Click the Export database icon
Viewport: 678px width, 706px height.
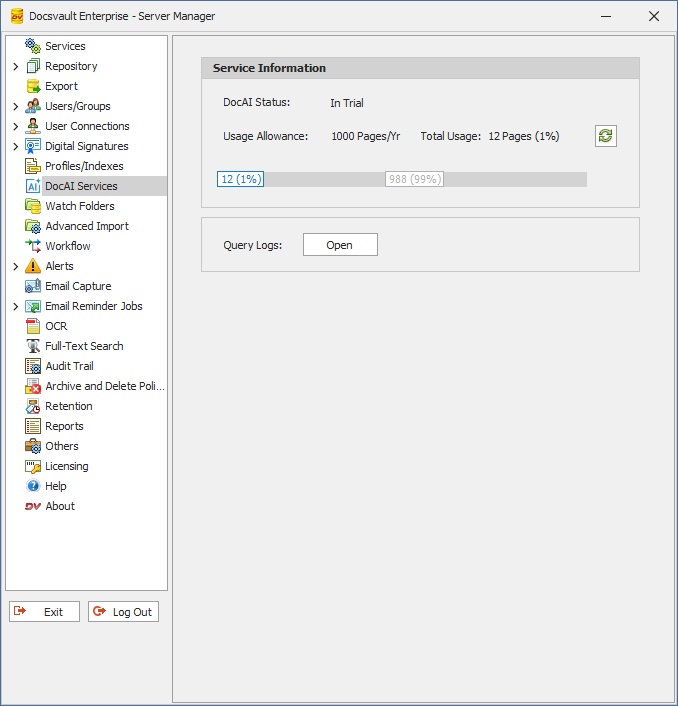point(32,86)
